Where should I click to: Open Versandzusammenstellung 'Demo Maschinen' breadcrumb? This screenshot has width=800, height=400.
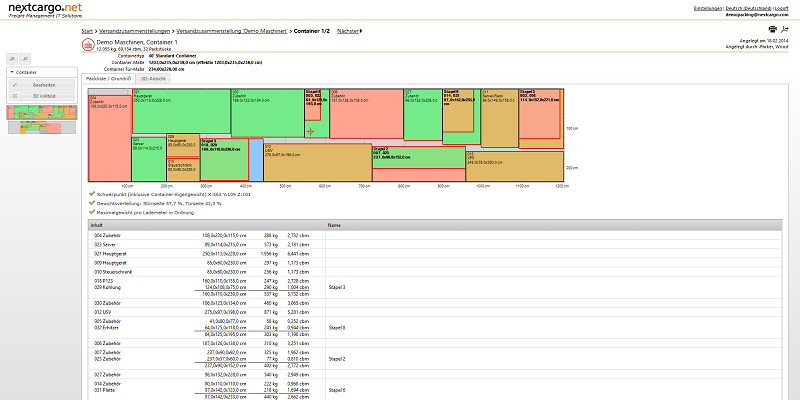pyautogui.click(x=232, y=31)
